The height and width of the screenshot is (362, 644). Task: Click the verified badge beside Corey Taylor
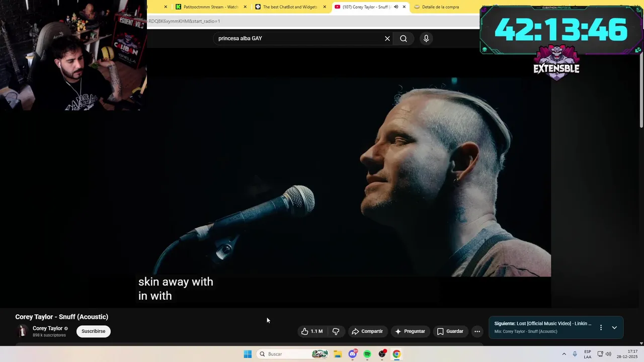pyautogui.click(x=66, y=329)
